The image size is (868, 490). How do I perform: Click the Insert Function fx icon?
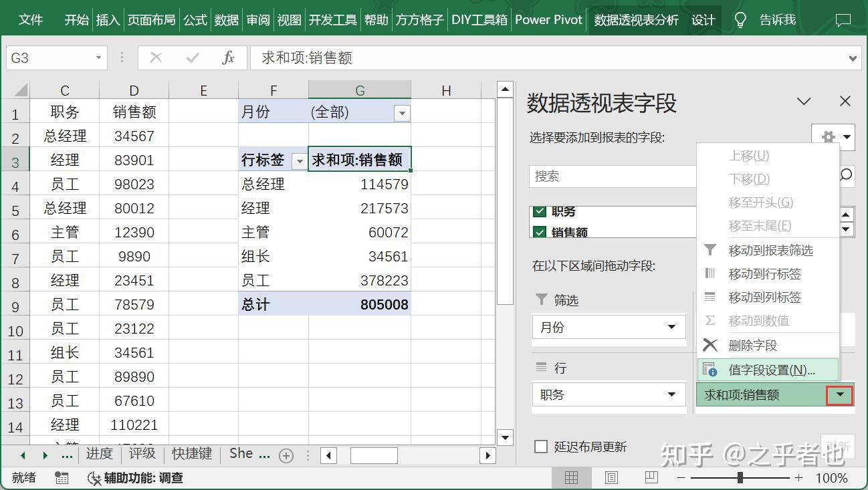click(227, 57)
